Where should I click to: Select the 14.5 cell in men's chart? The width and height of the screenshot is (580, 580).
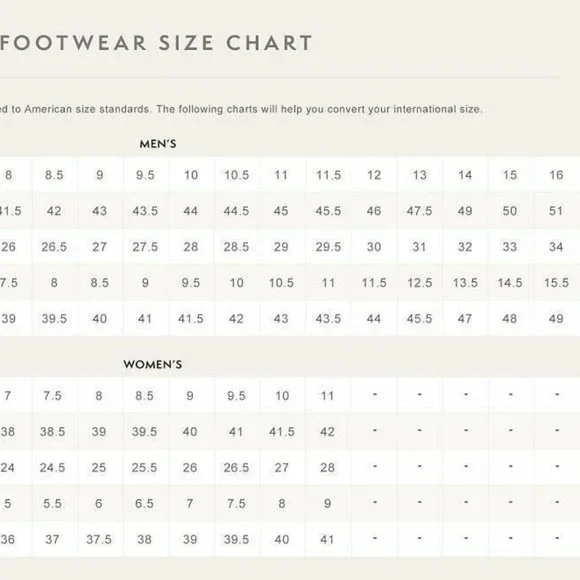510,283
